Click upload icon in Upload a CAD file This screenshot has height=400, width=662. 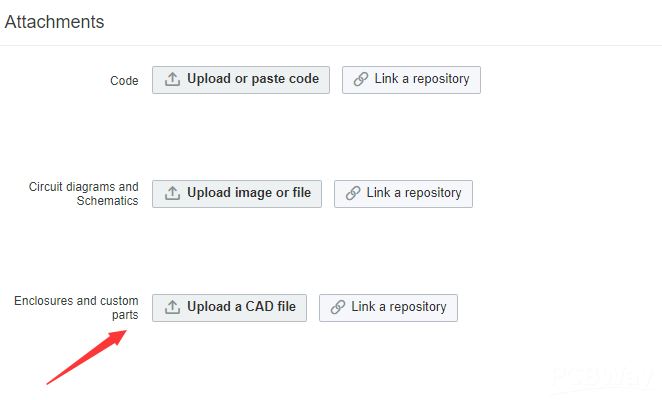coord(172,307)
